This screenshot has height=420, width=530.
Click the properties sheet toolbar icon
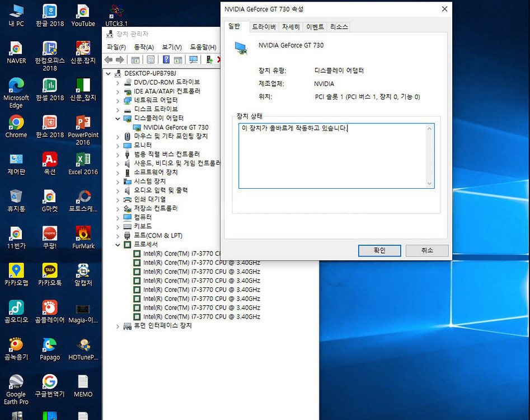pyautogui.click(x=151, y=60)
